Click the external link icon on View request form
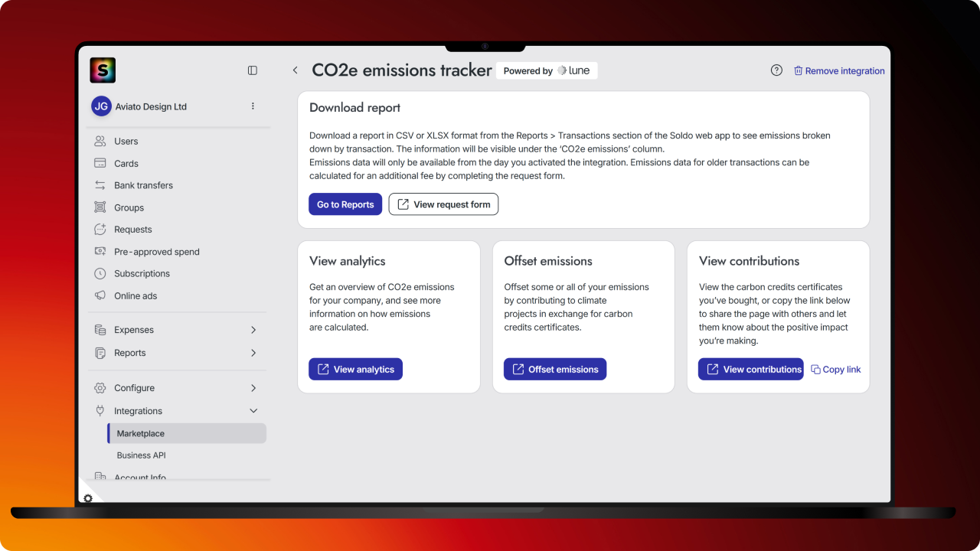This screenshot has height=551, width=980. (403, 204)
